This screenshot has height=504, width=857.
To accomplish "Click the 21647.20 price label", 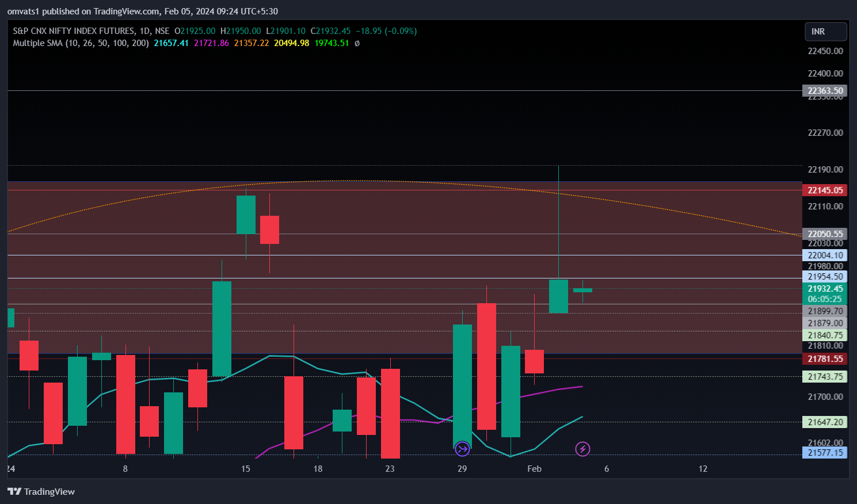I will tap(825, 422).
